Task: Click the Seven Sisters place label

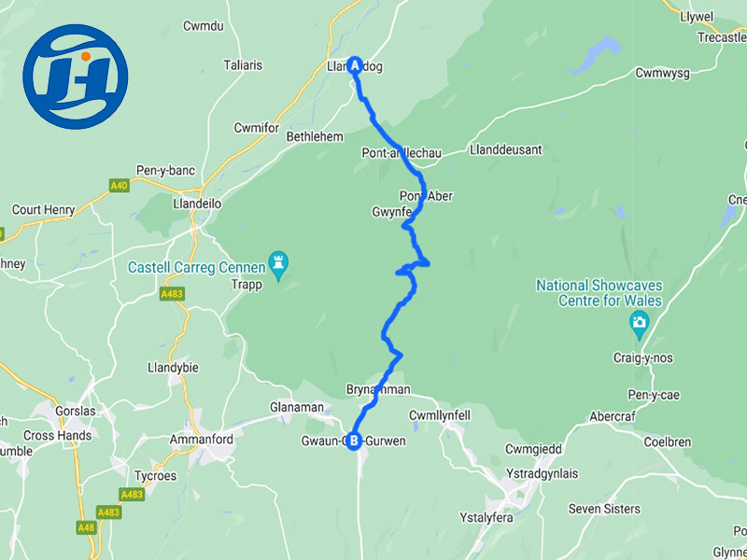Action: [x=604, y=509]
